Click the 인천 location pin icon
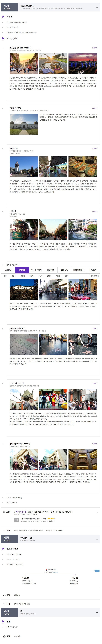Image resolution: width=102 pixels, height=644 pixels. [3, 621]
